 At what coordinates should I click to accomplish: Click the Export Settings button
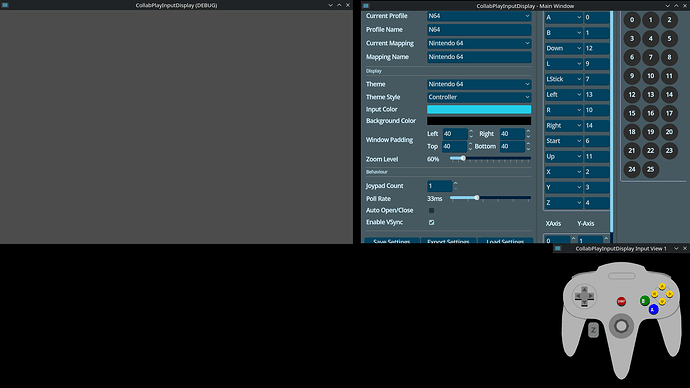pyautogui.click(x=448, y=241)
